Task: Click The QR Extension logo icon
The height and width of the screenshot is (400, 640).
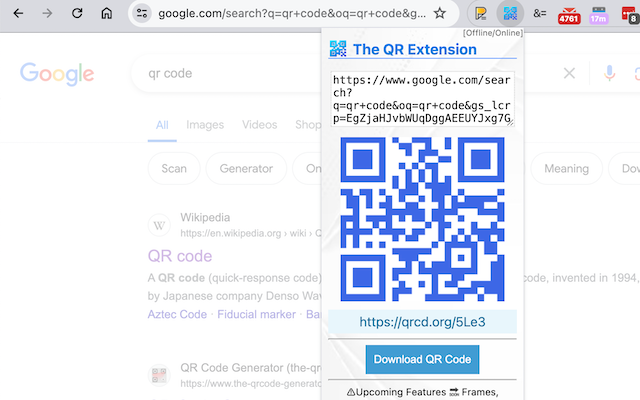Action: 338,49
